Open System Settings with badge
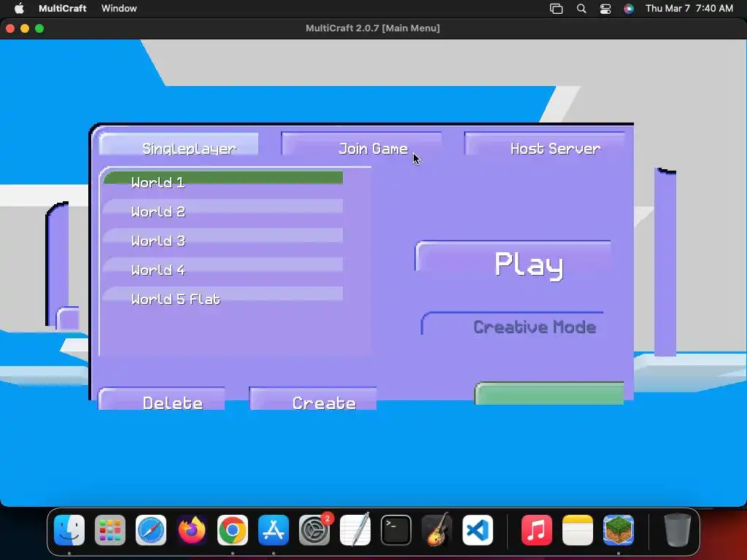This screenshot has height=560, width=747. 314,530
